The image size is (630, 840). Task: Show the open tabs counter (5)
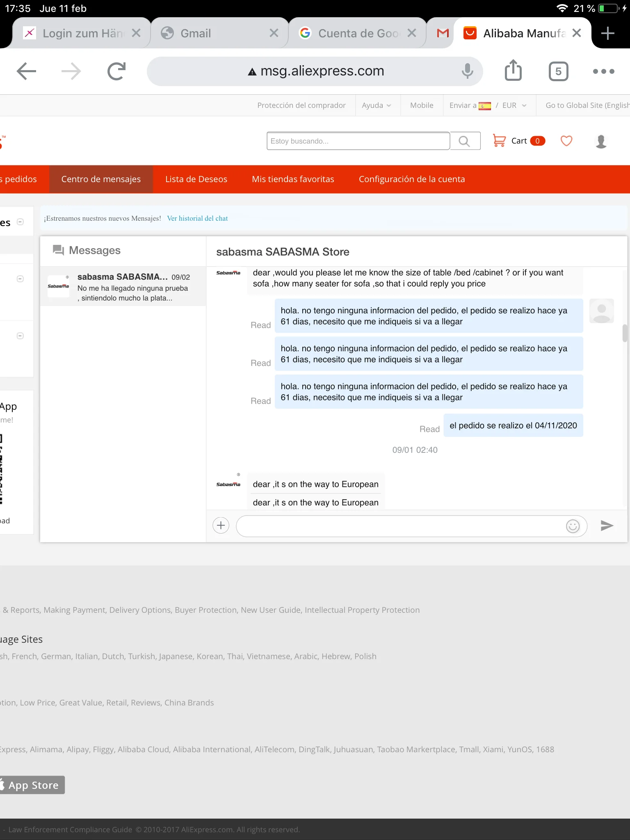558,71
